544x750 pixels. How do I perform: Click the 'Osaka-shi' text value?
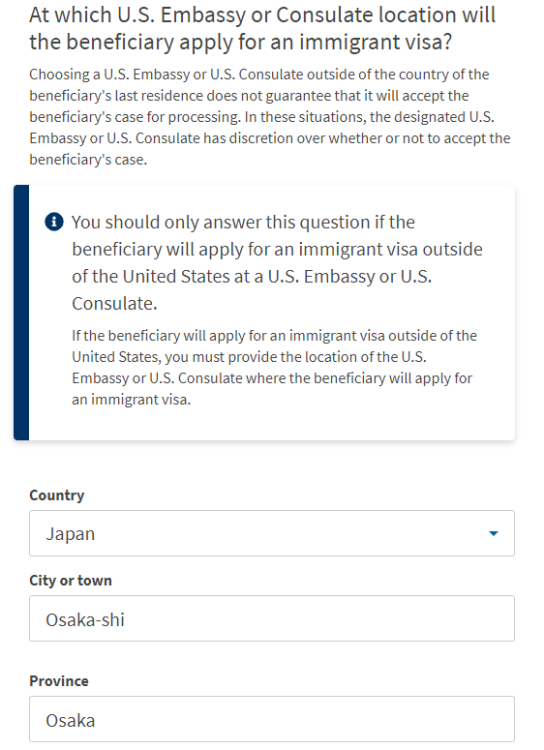tap(85, 620)
